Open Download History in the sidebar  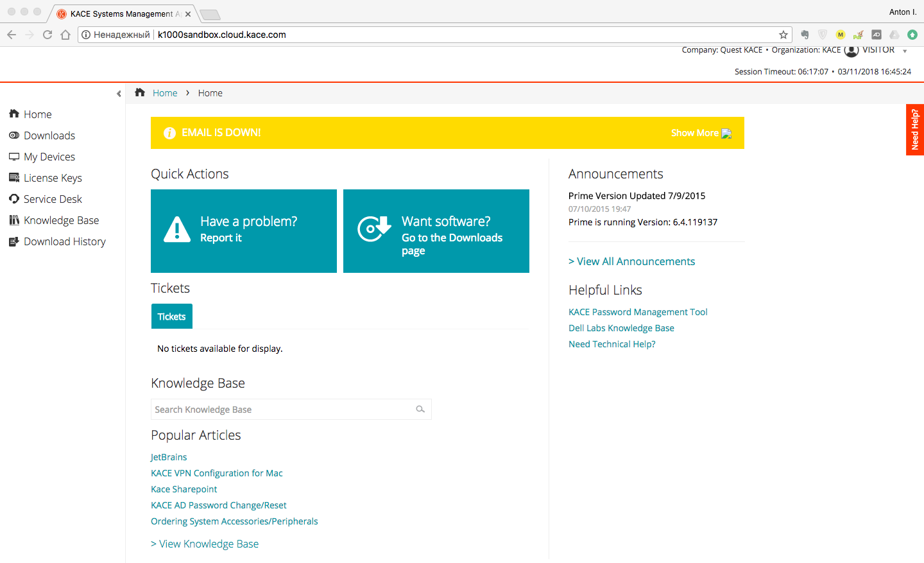65,241
